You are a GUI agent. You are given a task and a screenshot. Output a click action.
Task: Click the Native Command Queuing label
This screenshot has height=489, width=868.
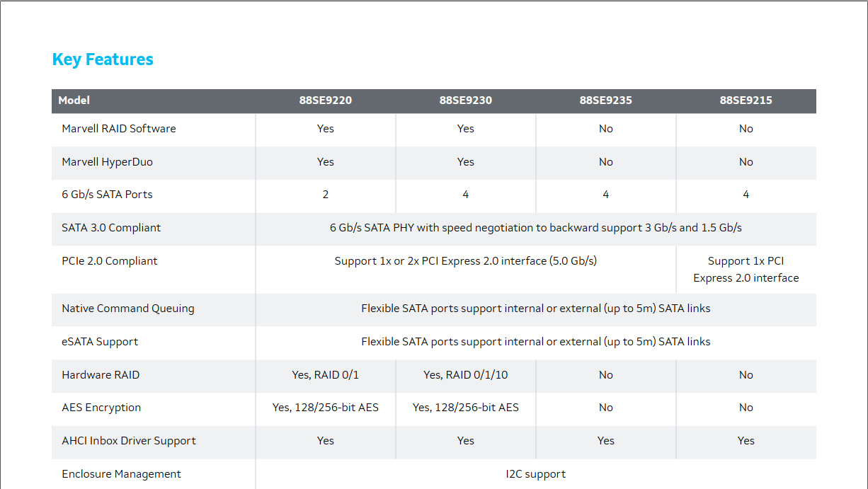tap(128, 309)
